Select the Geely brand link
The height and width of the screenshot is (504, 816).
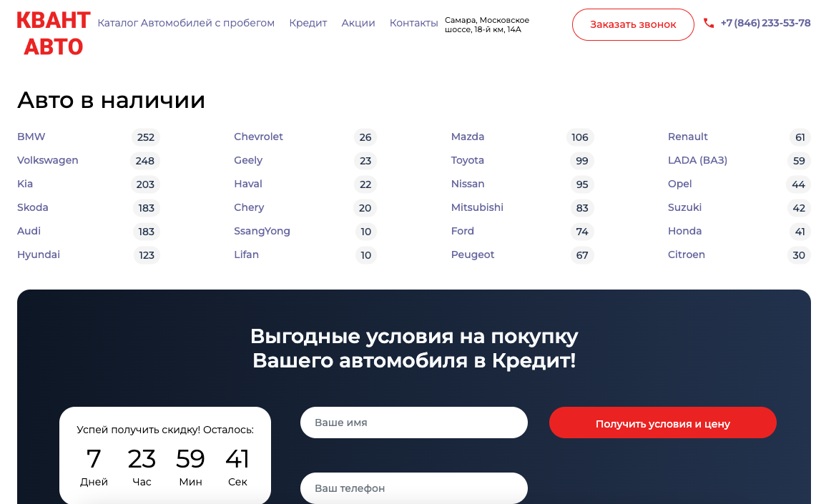coord(248,160)
